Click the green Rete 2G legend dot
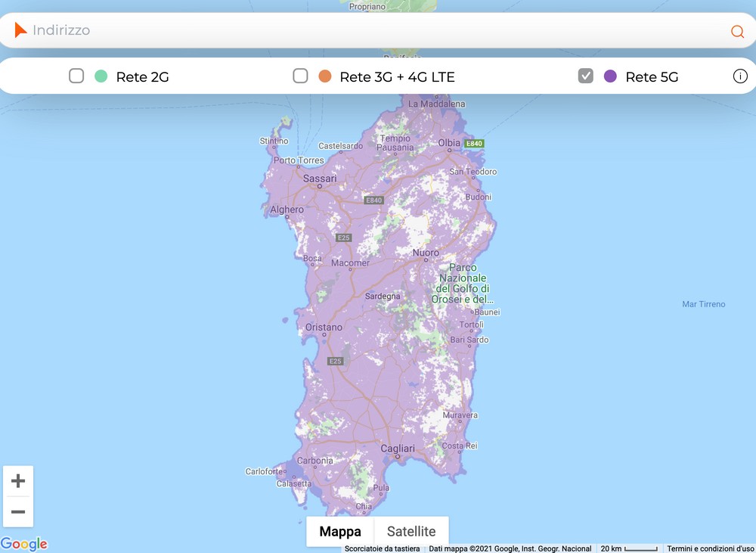The width and height of the screenshot is (756, 553). [x=101, y=76]
